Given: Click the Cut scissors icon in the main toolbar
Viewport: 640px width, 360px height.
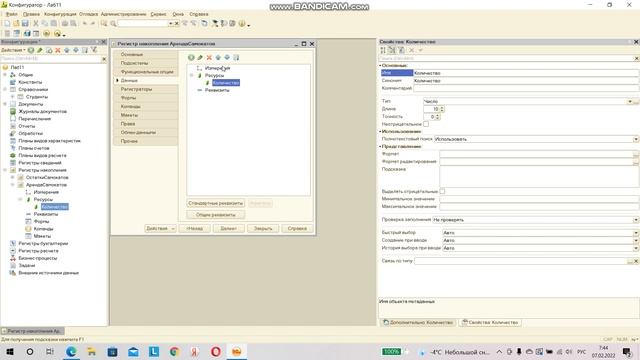Looking at the screenshot, I should 36,24.
